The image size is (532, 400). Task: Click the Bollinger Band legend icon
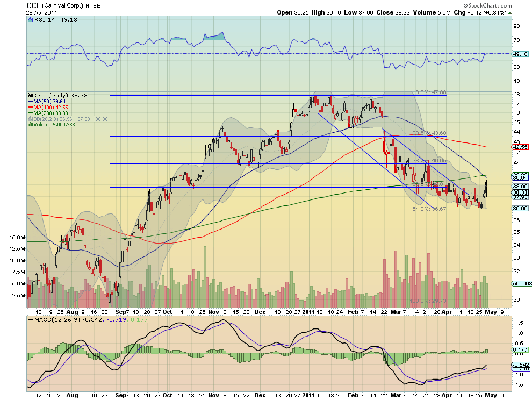click(x=31, y=119)
